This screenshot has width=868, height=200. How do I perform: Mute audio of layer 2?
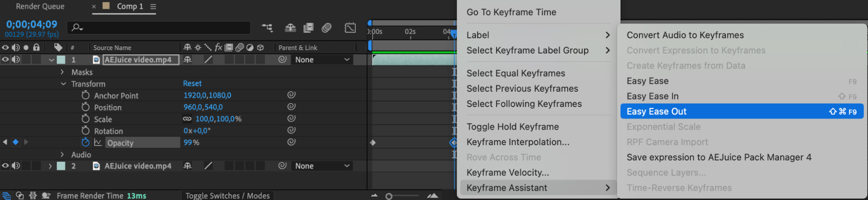pos(16,166)
